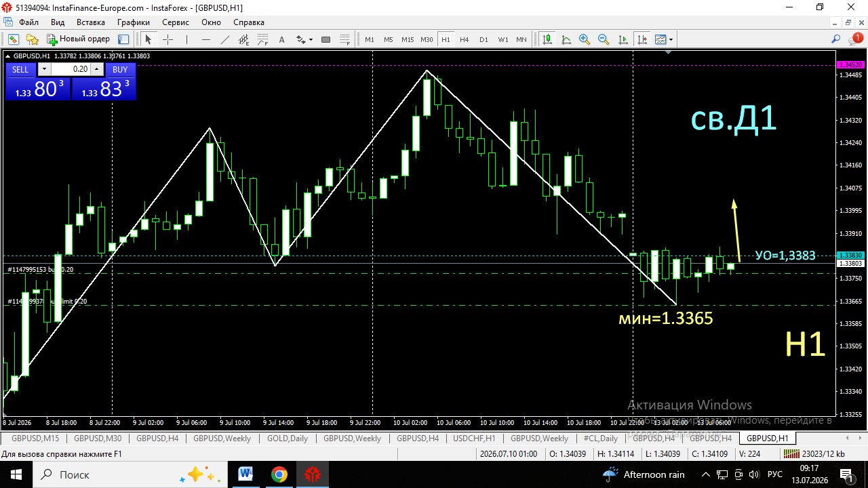Select the text label A tool
The height and width of the screenshot is (488, 868).
pyautogui.click(x=282, y=39)
